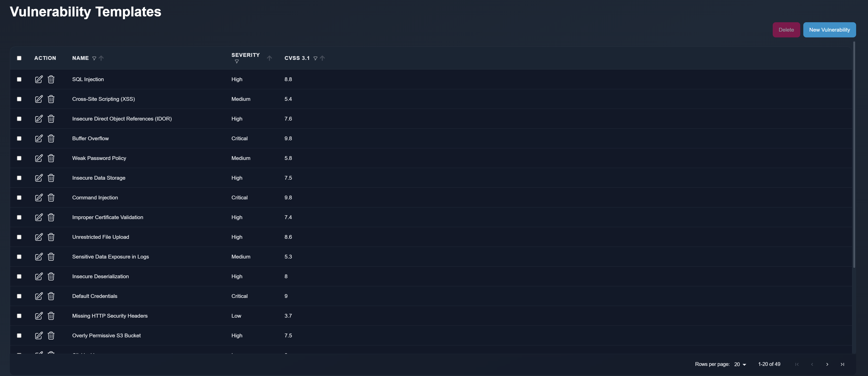Image resolution: width=868 pixels, height=376 pixels.
Task: Click the New Vulnerability button
Action: (829, 30)
